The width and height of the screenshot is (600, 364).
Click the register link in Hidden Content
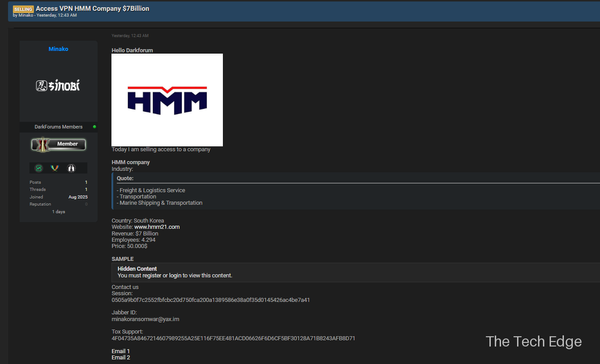[x=152, y=276]
